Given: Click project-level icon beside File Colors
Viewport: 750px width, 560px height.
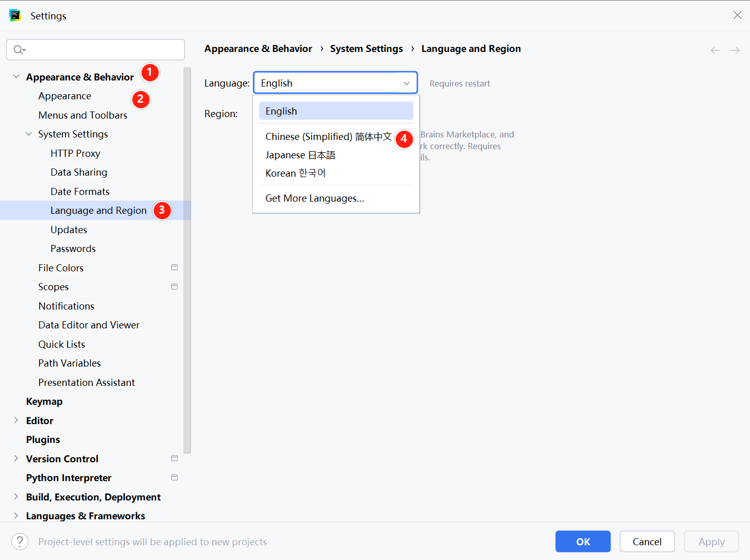Looking at the screenshot, I should point(175,268).
